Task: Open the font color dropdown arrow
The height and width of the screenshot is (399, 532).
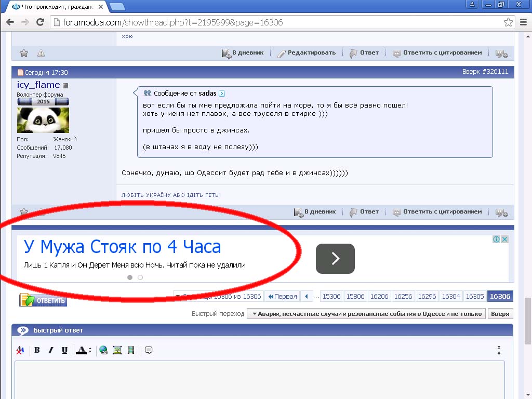Action: point(90,350)
